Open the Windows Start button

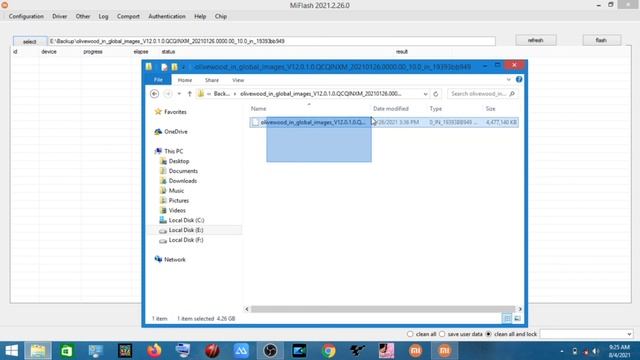(11, 351)
